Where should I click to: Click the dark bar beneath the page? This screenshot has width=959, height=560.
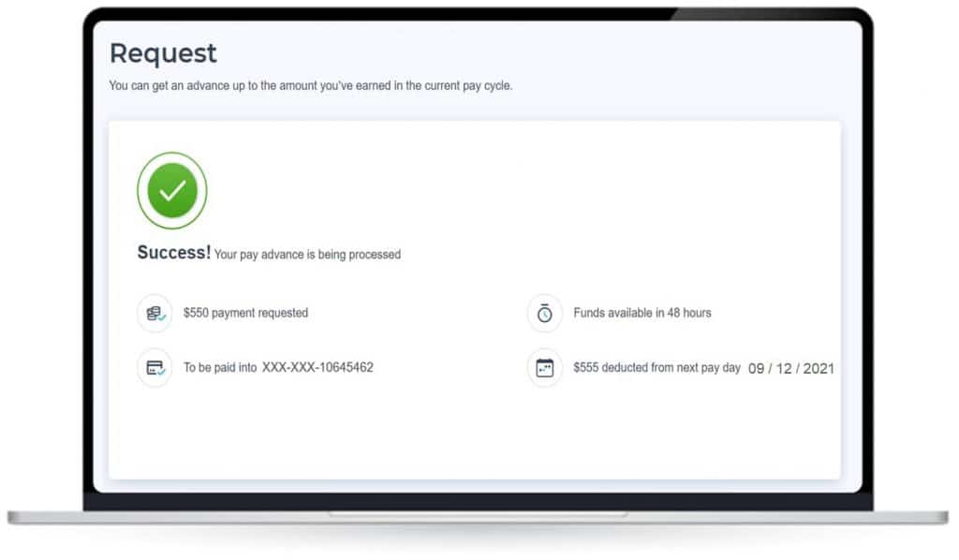[x=478, y=501]
